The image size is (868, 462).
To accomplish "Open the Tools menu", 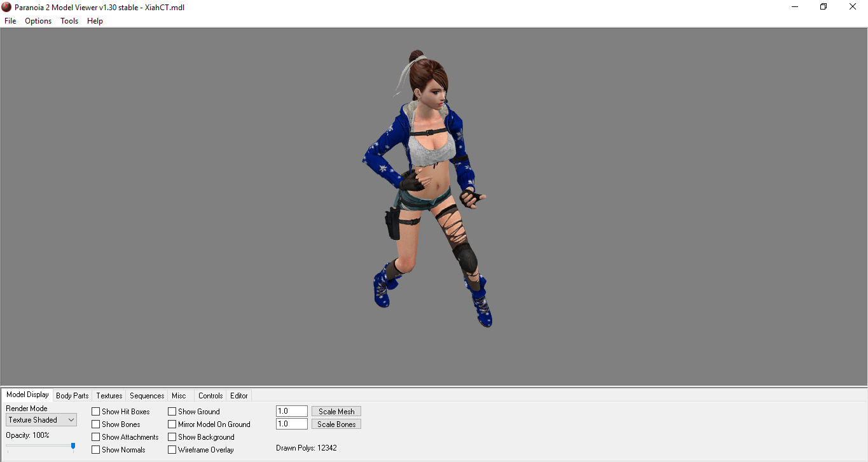I will click(69, 21).
